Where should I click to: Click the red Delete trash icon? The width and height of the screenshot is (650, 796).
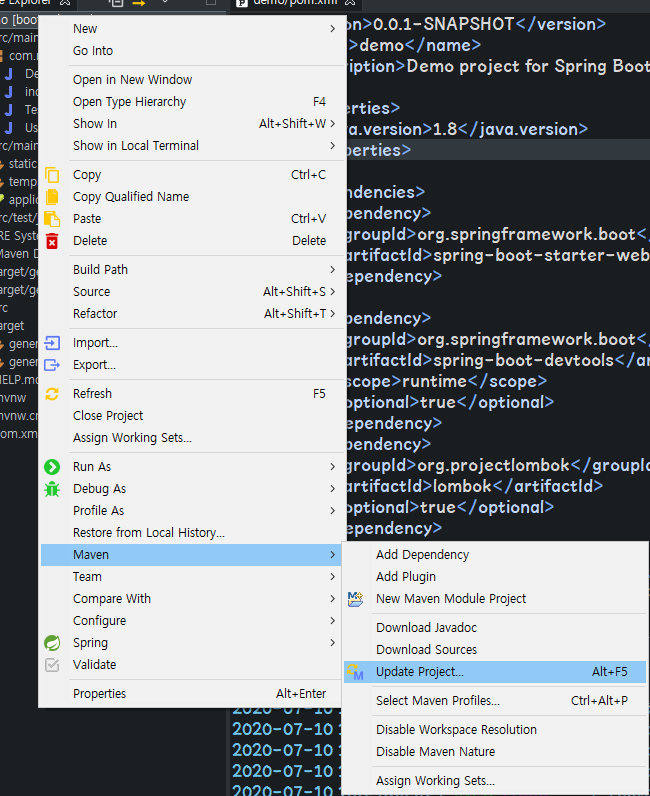coord(52,241)
